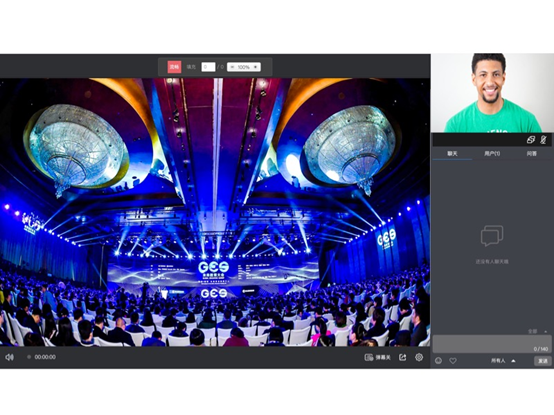554x415 pixels.
Task: Click the 00:00:00 playback time
Action: 45,357
